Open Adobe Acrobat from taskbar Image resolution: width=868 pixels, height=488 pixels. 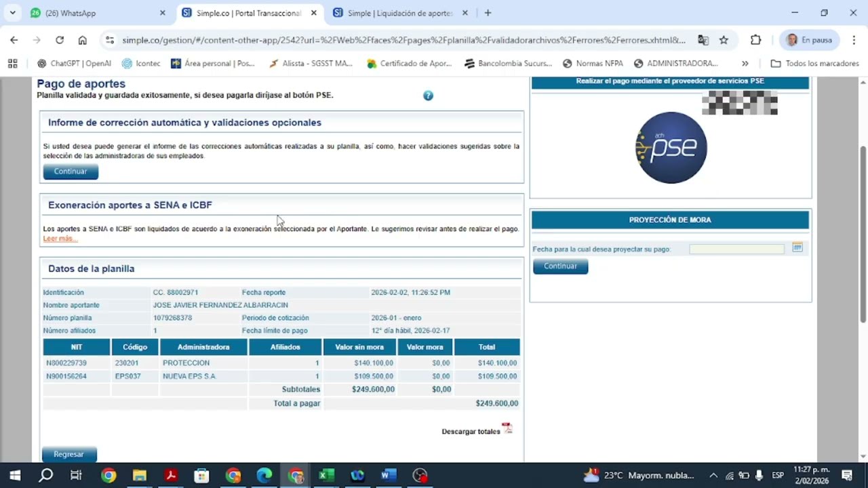tap(171, 475)
